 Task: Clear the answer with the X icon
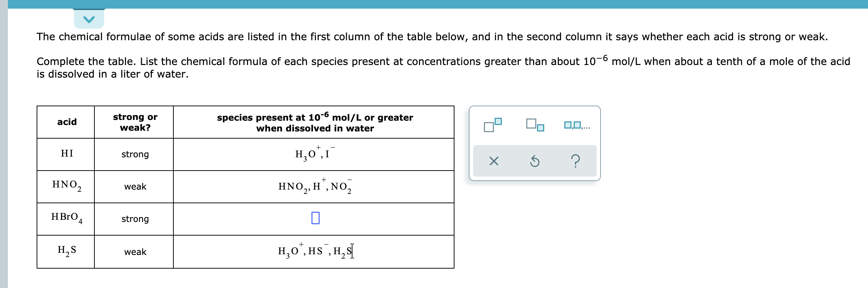tap(494, 161)
